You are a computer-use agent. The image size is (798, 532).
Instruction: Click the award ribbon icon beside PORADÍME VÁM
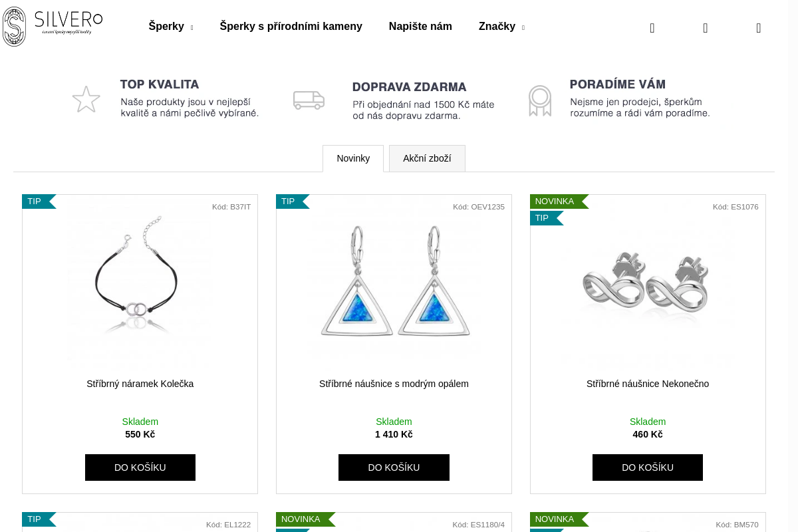pos(540,101)
